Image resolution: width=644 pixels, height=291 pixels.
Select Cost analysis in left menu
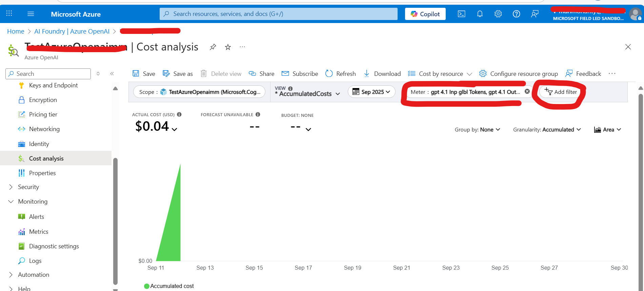pyautogui.click(x=56, y=158)
